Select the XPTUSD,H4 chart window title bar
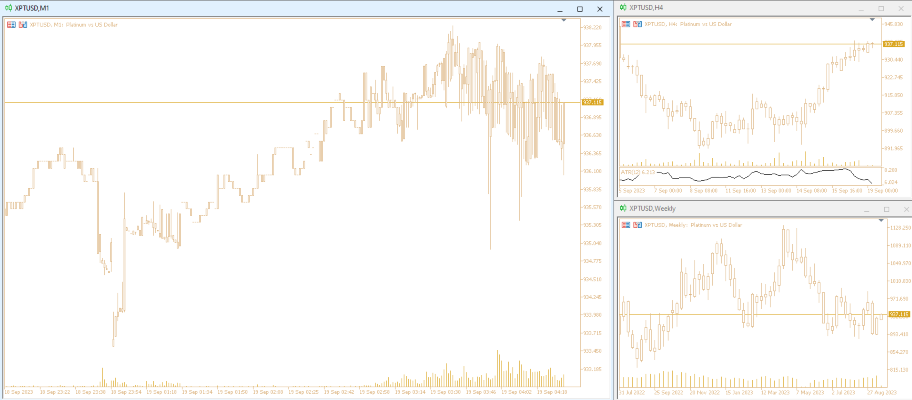 (740, 8)
